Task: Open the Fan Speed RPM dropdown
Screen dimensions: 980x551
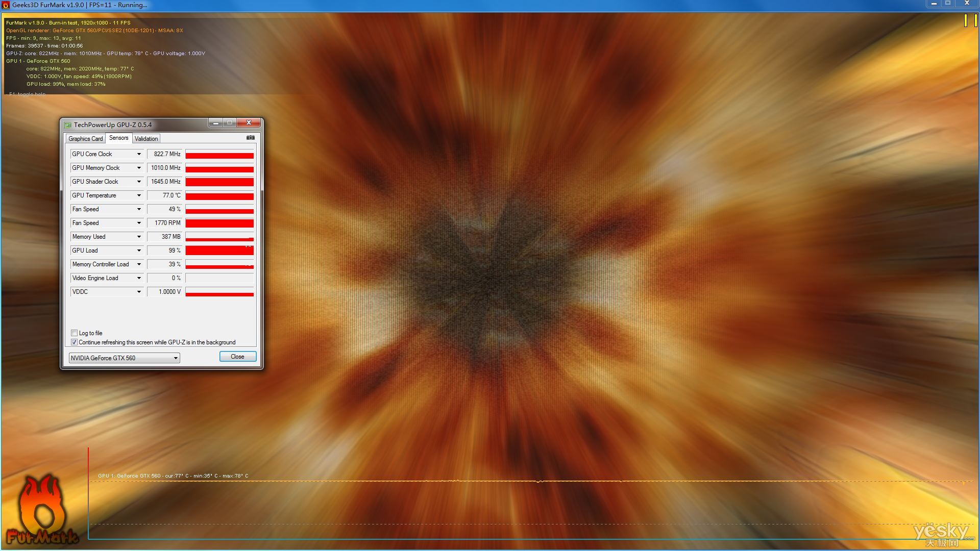Action: [x=138, y=223]
